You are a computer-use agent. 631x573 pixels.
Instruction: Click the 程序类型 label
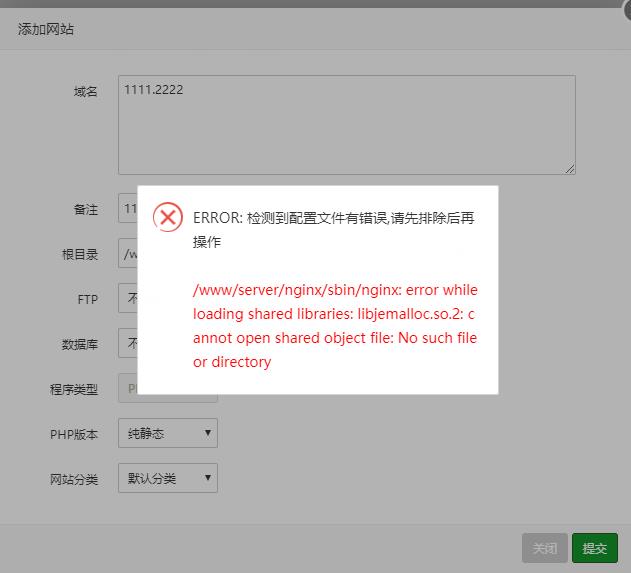[74, 389]
